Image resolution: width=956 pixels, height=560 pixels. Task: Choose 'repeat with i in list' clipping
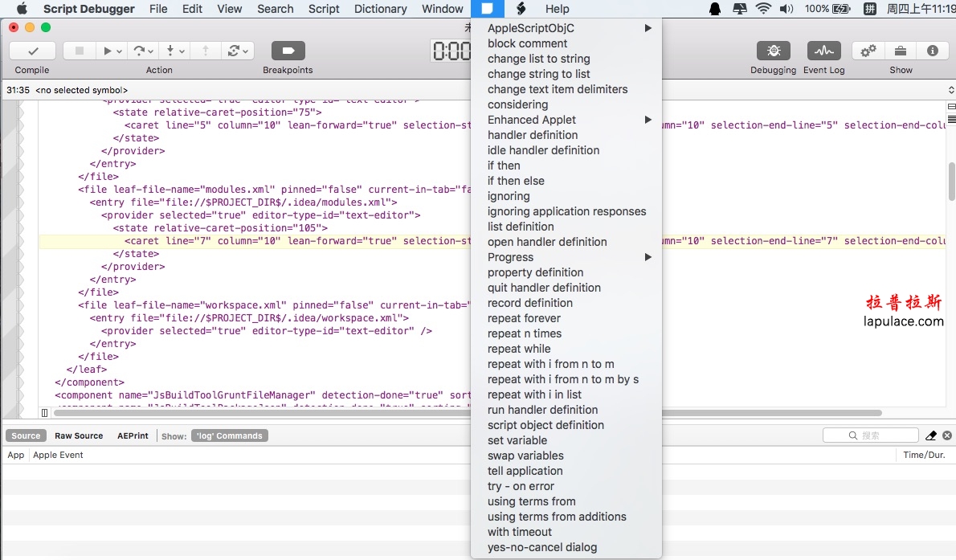click(566, 394)
